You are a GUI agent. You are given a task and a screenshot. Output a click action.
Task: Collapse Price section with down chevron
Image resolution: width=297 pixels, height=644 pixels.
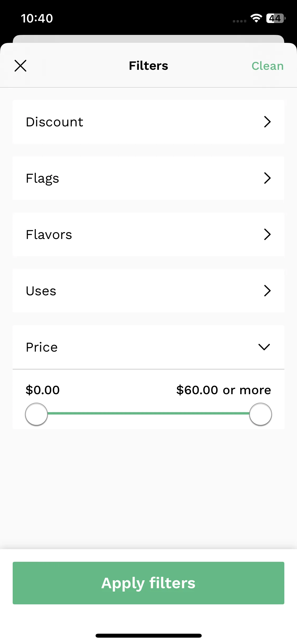click(x=264, y=347)
